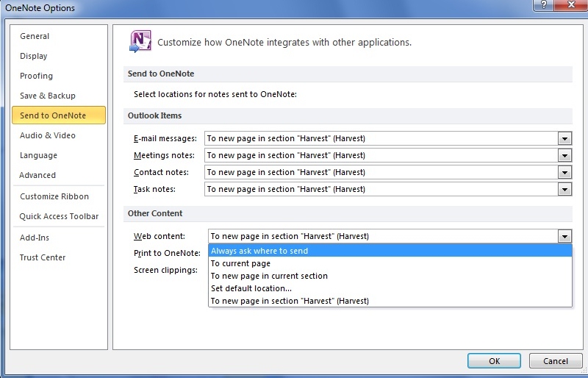The width and height of the screenshot is (588, 378).
Task: Click the E-mail messages label
Action: point(165,138)
